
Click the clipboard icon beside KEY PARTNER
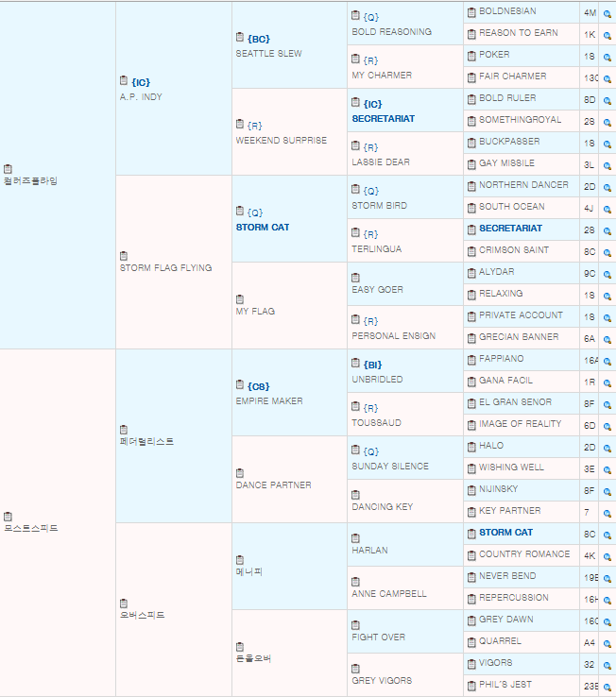(x=471, y=513)
